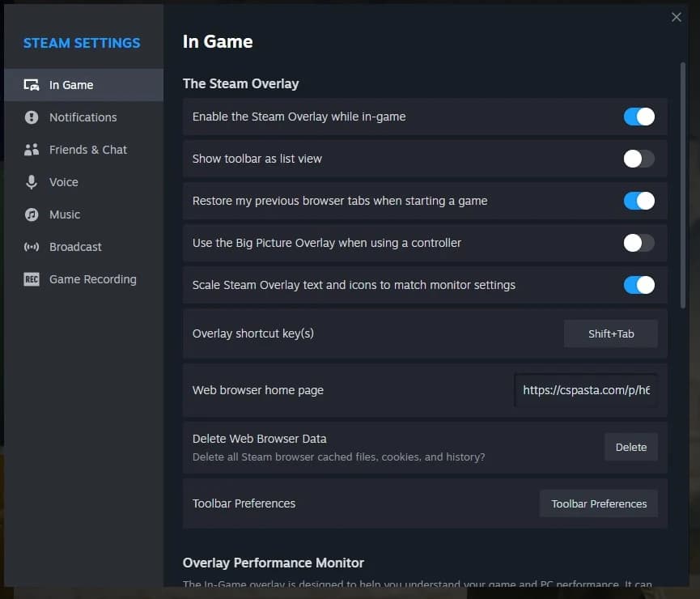This screenshot has width=700, height=599.
Task: Click the "Overlay Performance Monitor" heading
Action: coord(274,563)
